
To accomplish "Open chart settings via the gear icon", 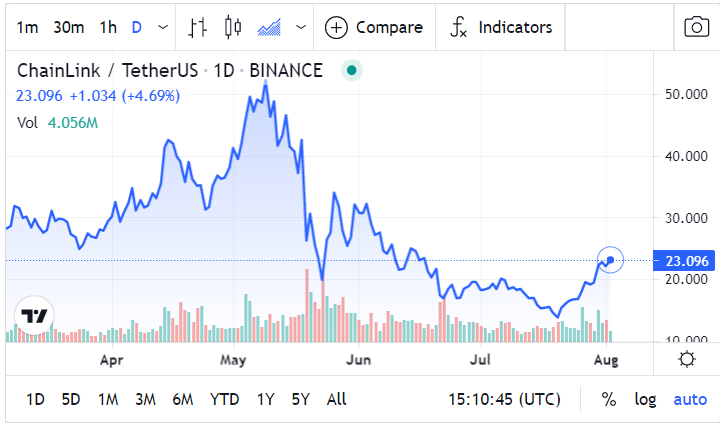I will 687,360.
